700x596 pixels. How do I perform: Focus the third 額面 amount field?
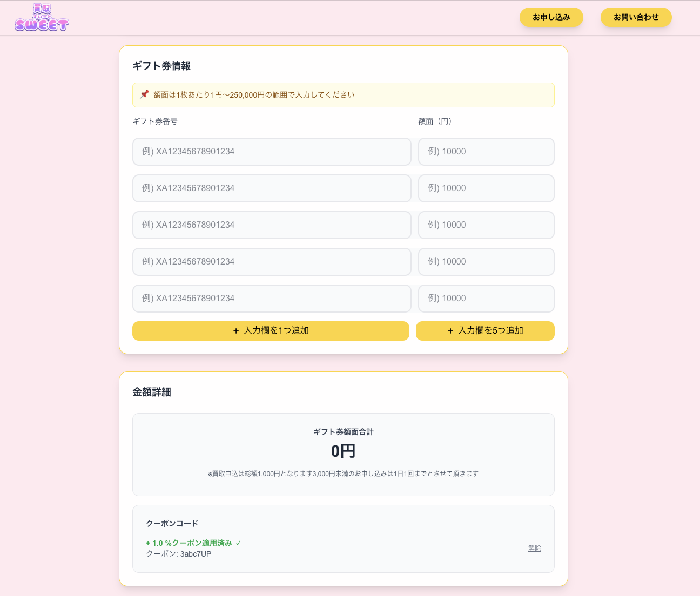point(486,225)
